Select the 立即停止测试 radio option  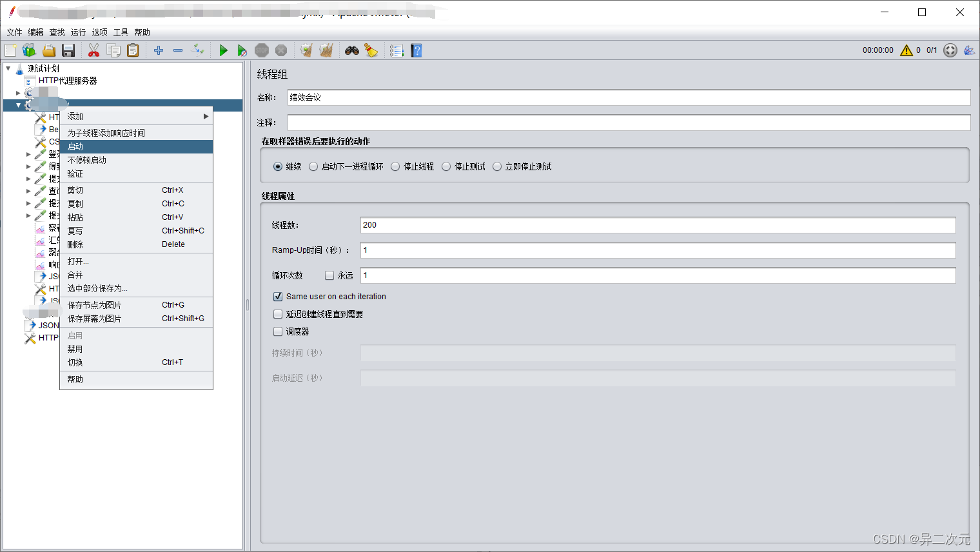coord(497,166)
